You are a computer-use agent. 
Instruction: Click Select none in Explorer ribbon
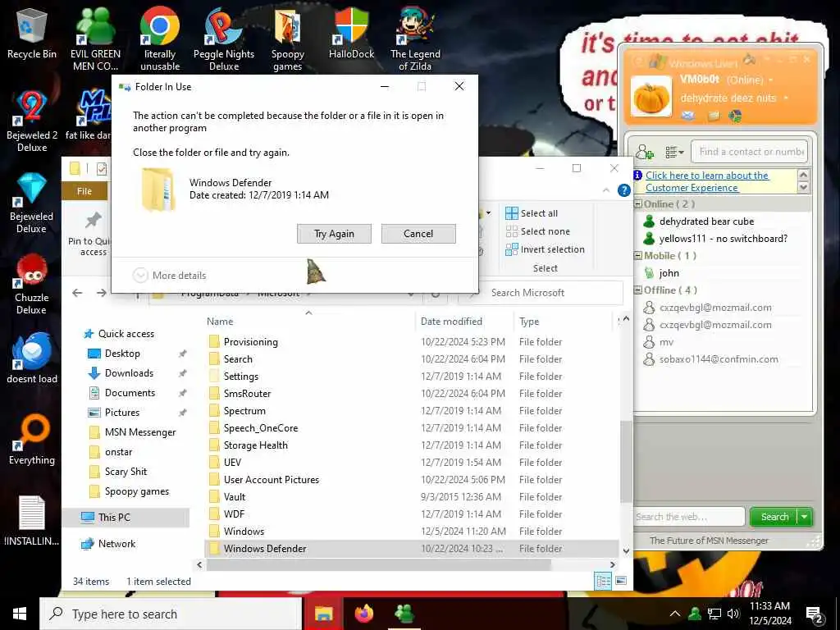[x=538, y=231]
